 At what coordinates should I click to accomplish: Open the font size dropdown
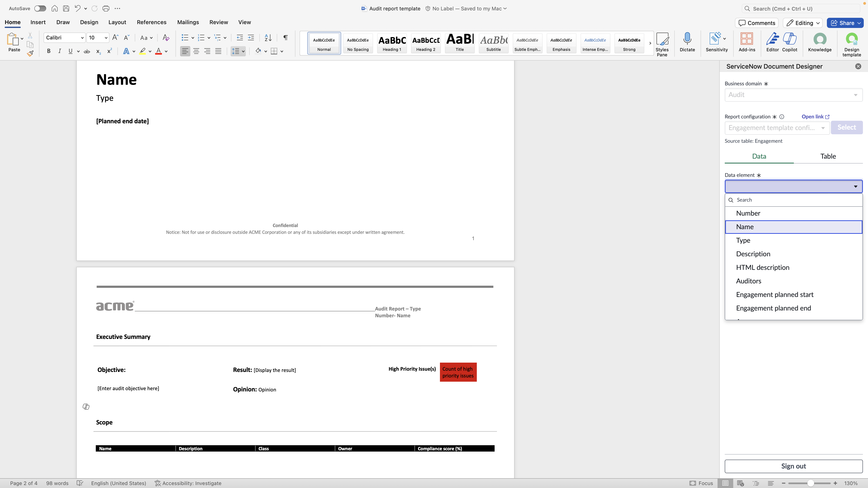coord(106,38)
